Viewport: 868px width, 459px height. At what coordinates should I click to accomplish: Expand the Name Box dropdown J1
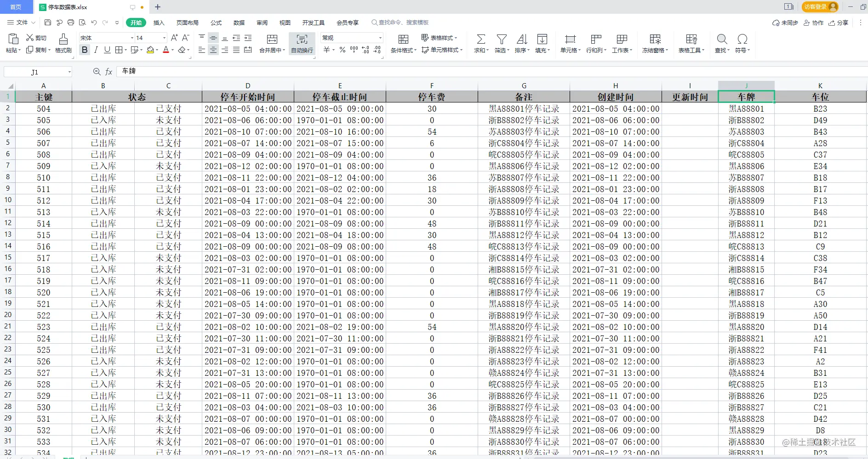coord(69,72)
